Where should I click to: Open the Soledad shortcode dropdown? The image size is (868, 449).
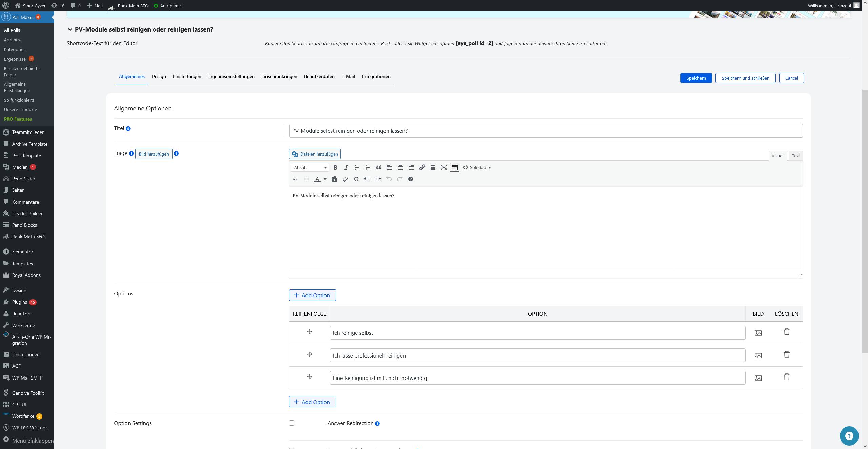[477, 167]
